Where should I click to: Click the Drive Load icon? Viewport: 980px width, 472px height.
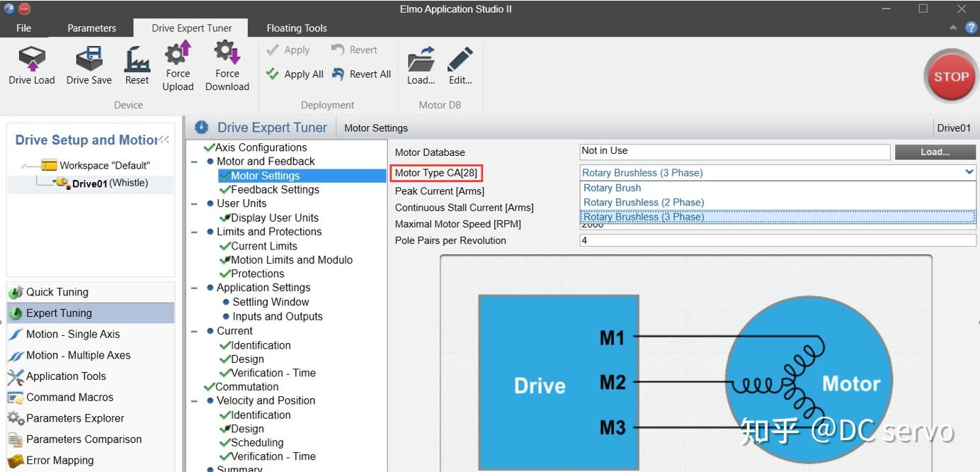(32, 58)
